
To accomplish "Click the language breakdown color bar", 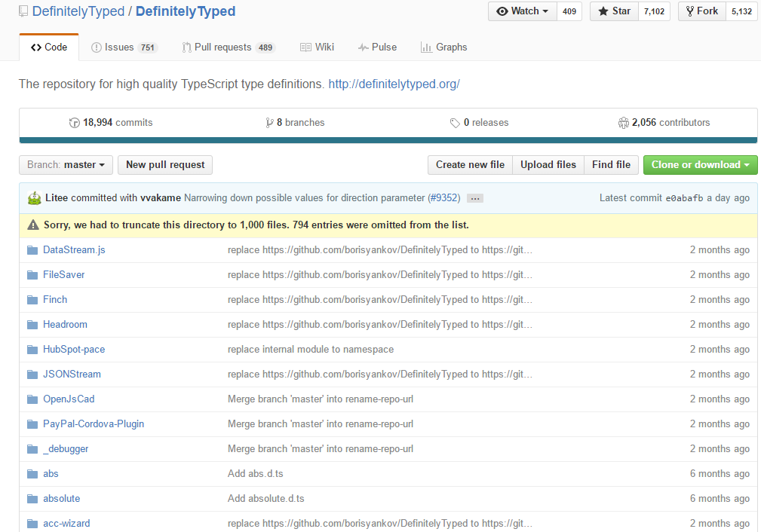I will tap(388, 140).
